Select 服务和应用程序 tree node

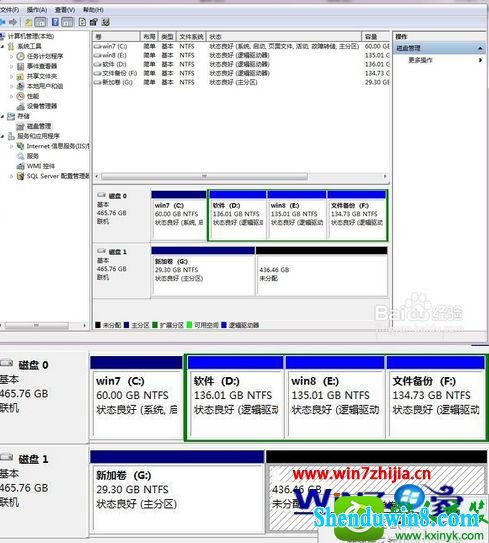pos(38,136)
